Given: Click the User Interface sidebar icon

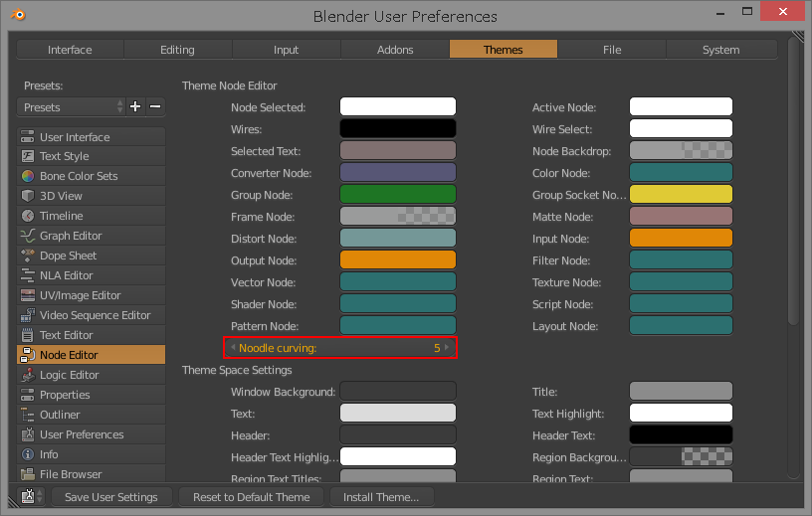Looking at the screenshot, I should point(28,136).
